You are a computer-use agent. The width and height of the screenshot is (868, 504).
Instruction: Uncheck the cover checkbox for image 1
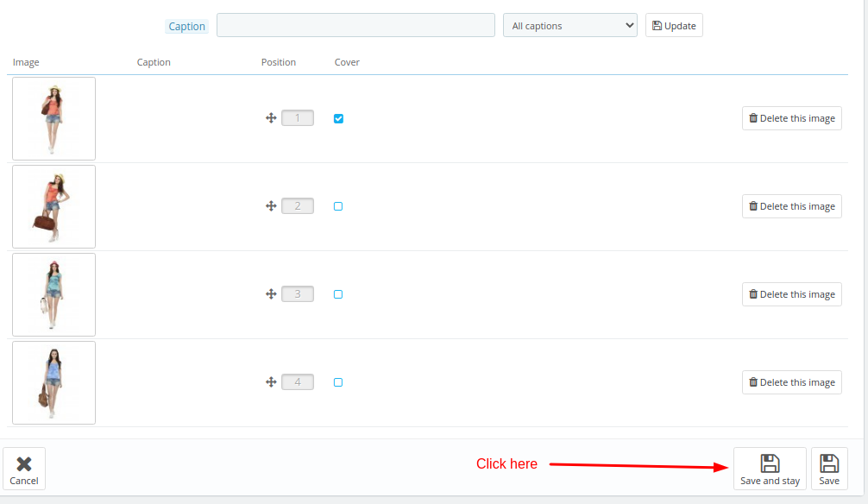pos(338,118)
